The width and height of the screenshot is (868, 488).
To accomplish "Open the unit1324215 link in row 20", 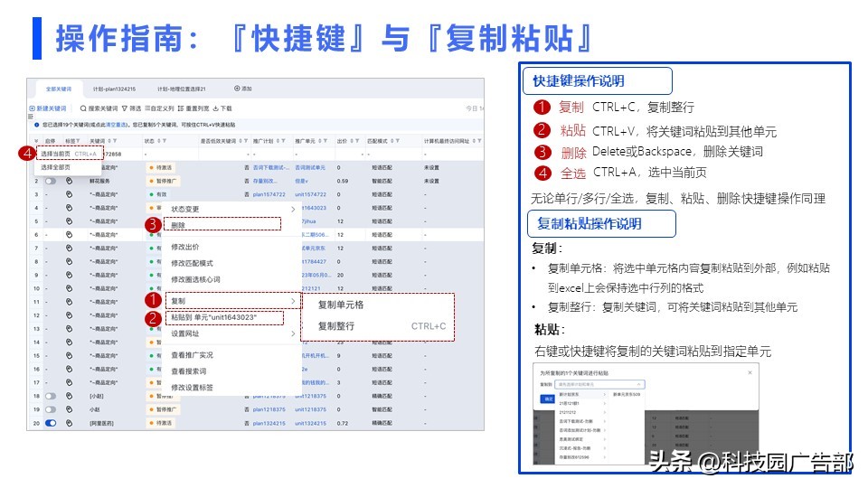I will (x=310, y=423).
